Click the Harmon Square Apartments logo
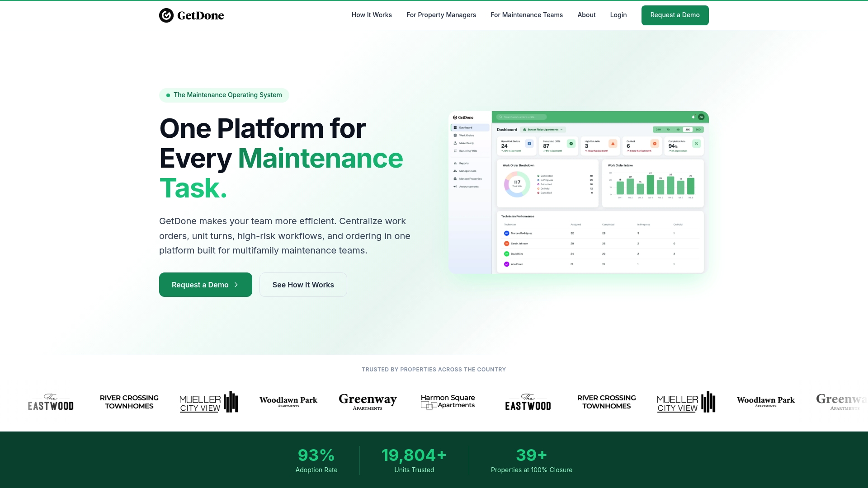Screen dimensions: 868x488 (448, 402)
